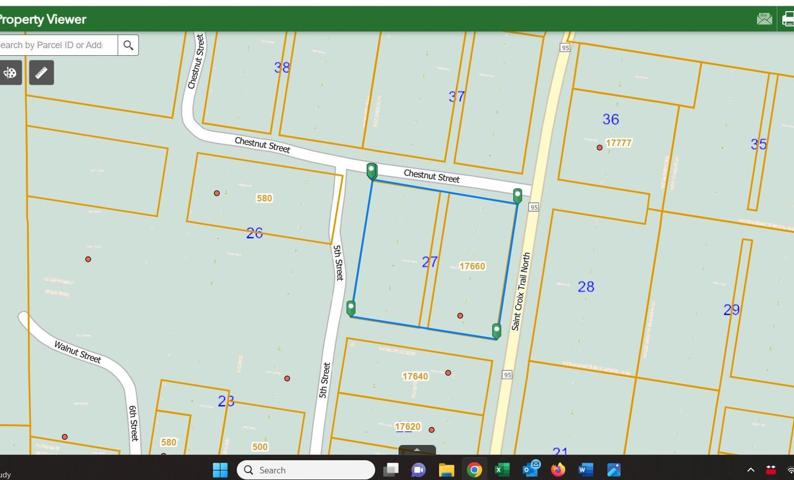Click the measurement pin on Chestnut Street left
This screenshot has height=480, width=794.
372,171
